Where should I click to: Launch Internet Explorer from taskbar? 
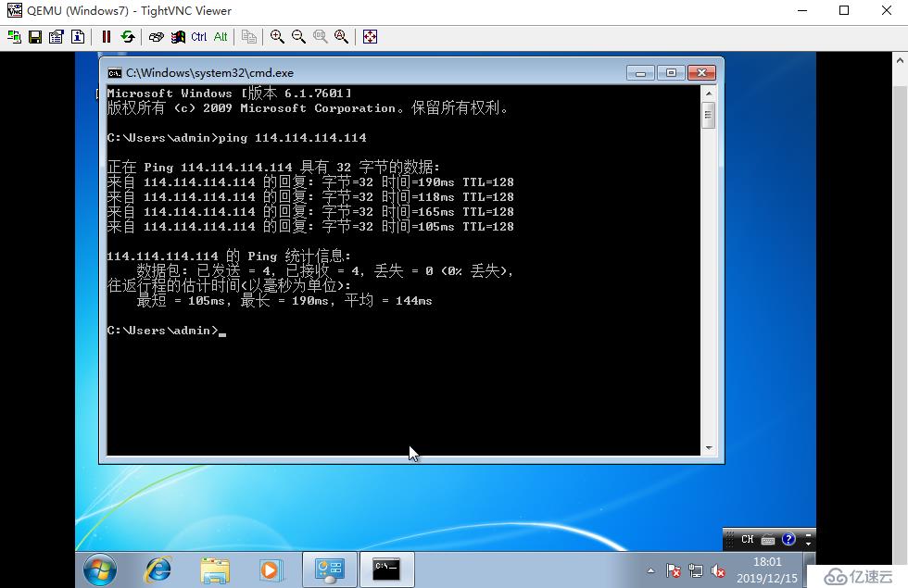click(158, 569)
